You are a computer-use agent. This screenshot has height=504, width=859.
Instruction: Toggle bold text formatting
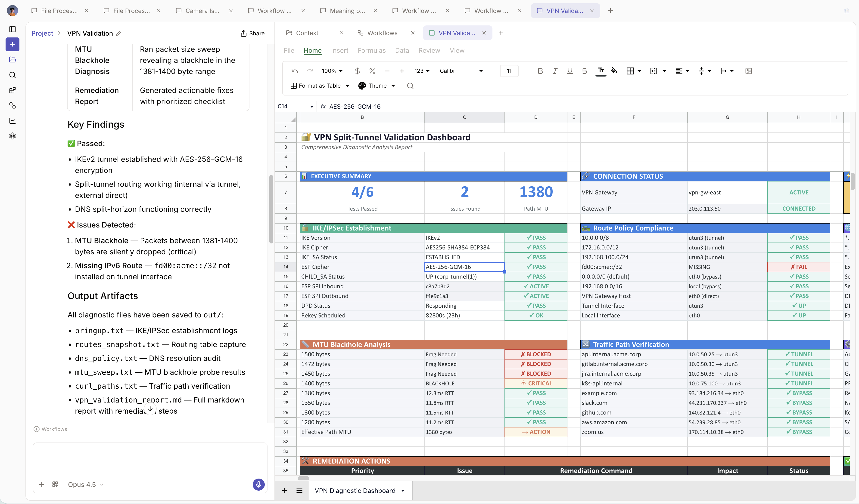[x=540, y=71]
